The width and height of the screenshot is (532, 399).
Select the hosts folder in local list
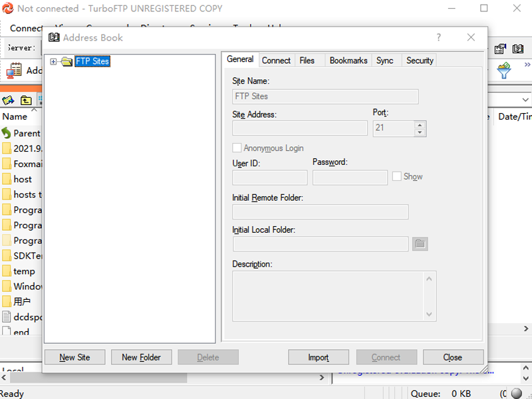[22, 194]
